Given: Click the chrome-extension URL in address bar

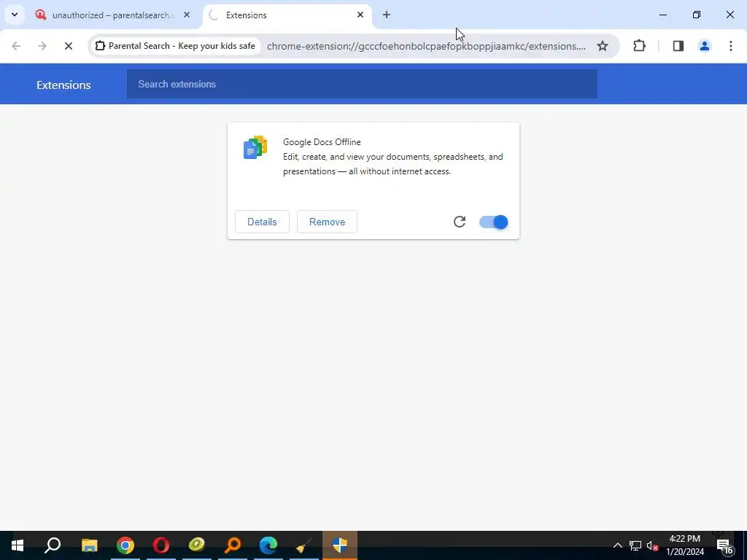Looking at the screenshot, I should tap(426, 46).
